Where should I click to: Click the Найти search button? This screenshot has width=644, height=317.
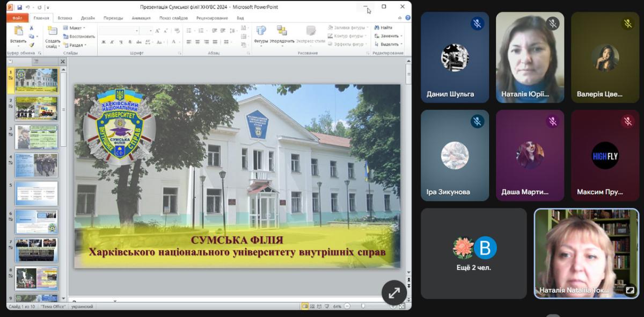(383, 27)
